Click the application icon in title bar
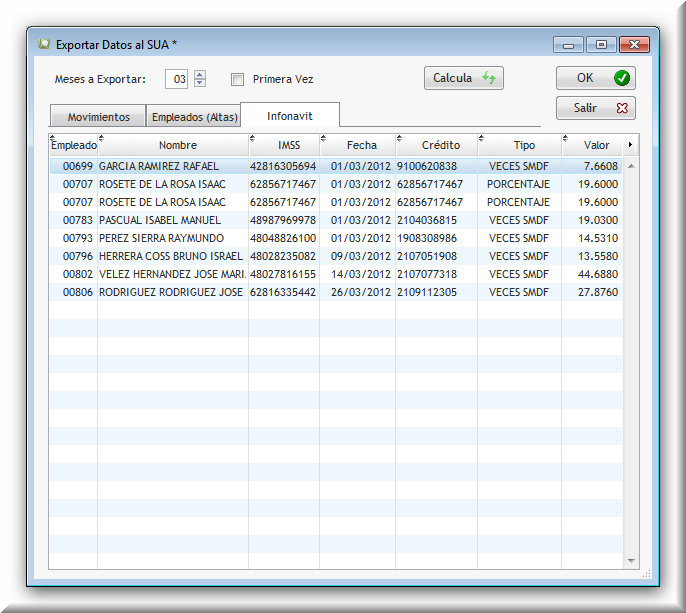The image size is (686, 613). tap(43, 44)
